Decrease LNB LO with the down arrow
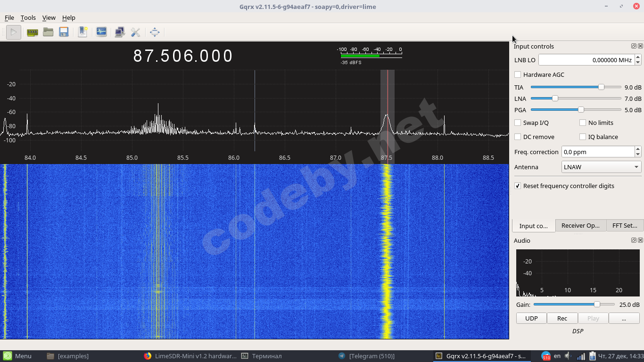 pyautogui.click(x=638, y=63)
